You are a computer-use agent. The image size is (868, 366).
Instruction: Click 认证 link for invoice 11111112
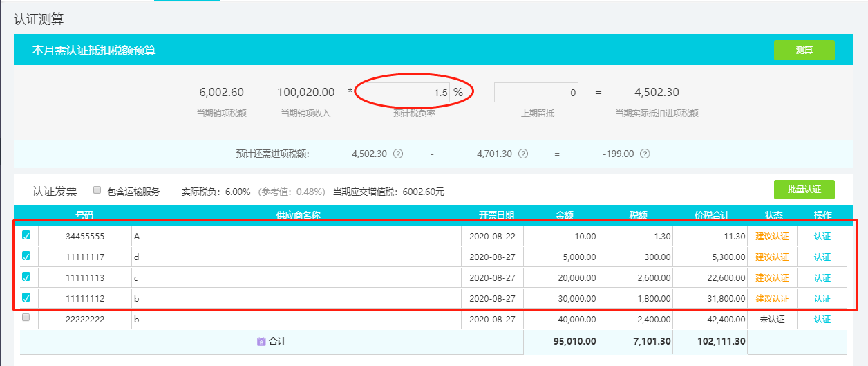(822, 299)
